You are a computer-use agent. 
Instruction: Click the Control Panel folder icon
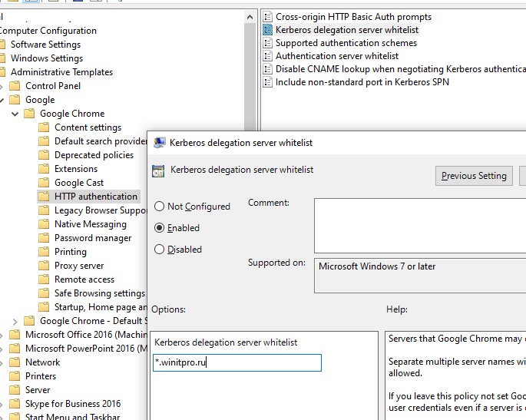pyautogui.click(x=15, y=86)
